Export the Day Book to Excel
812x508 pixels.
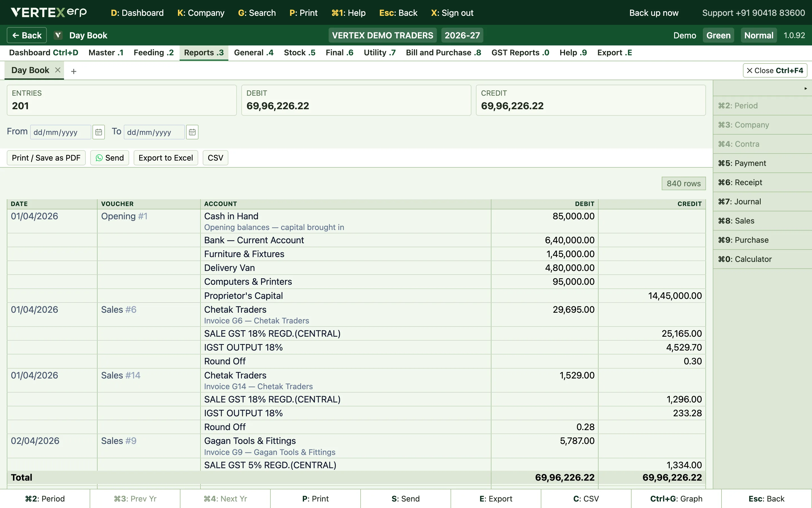(x=166, y=158)
